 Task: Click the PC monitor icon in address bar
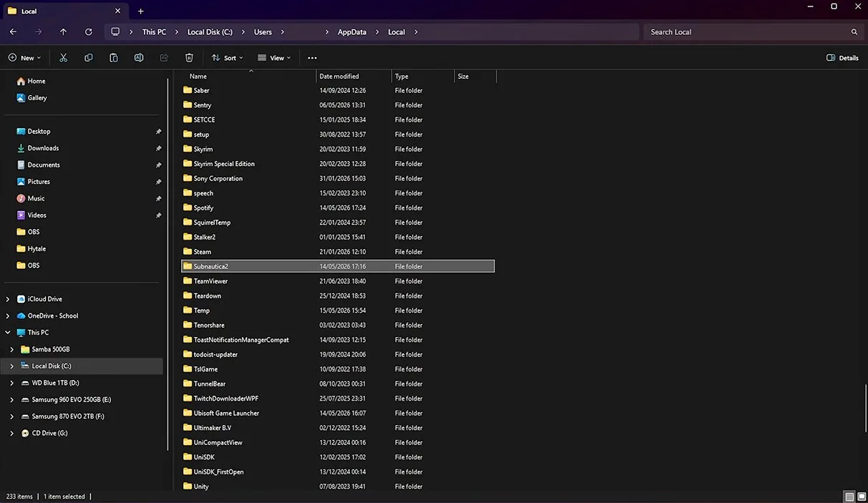(115, 32)
